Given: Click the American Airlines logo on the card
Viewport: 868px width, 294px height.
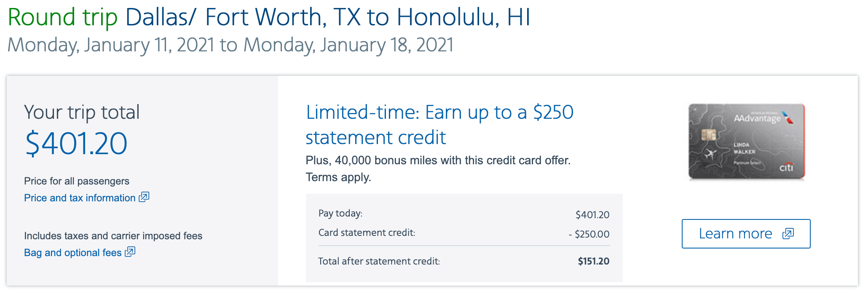Looking at the screenshot, I should click(787, 118).
